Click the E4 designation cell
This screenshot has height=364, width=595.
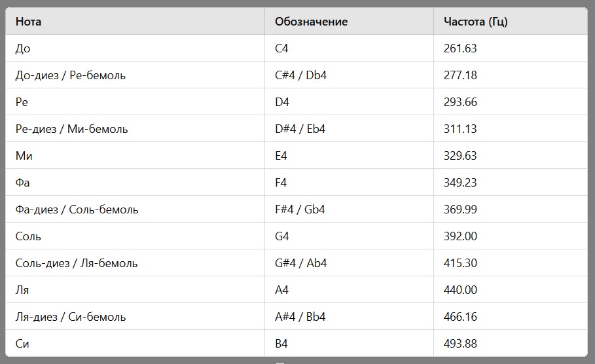tap(349, 156)
